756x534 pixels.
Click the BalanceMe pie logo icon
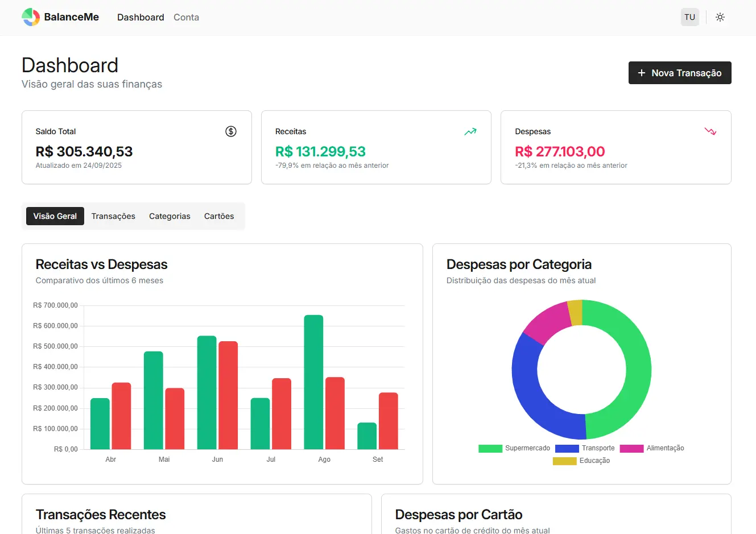click(31, 17)
